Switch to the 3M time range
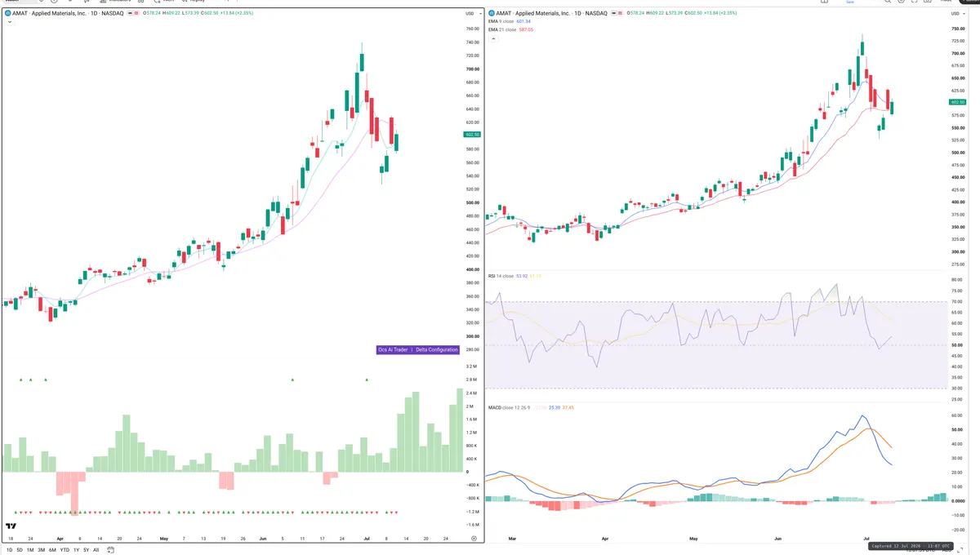Screen dimensions: 980x555 point(41,550)
